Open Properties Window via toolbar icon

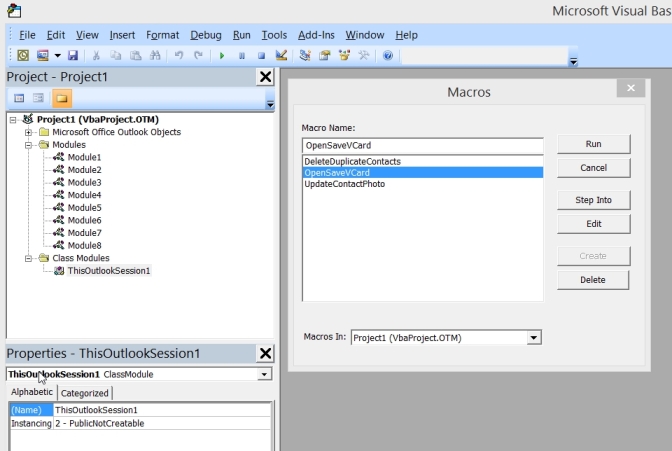click(325, 55)
